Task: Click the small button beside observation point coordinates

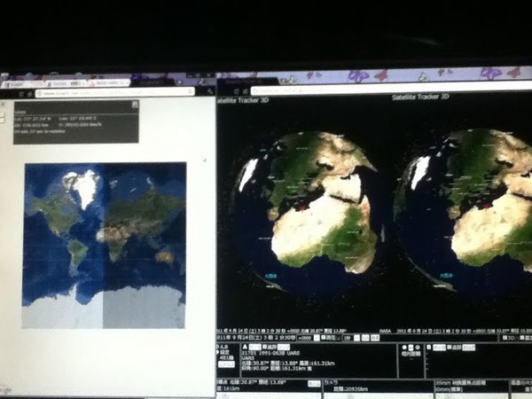Action: coord(314,383)
